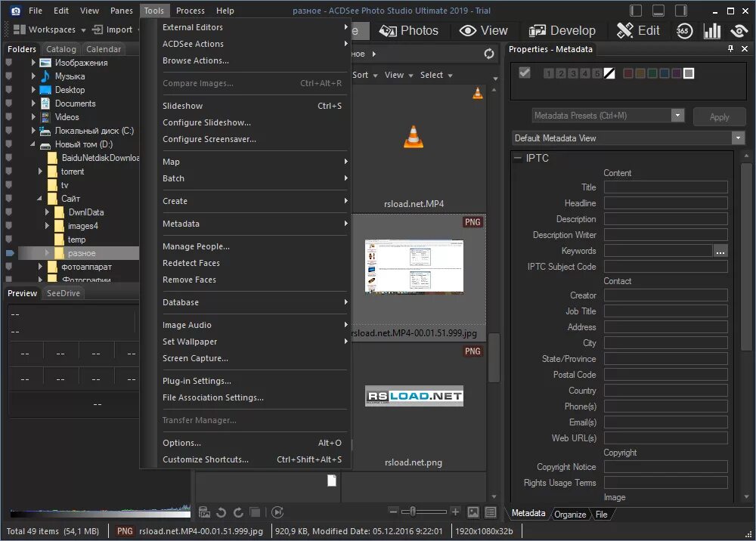This screenshot has width=756, height=541.
Task: Switch to the Calendar tab
Action: (x=103, y=49)
